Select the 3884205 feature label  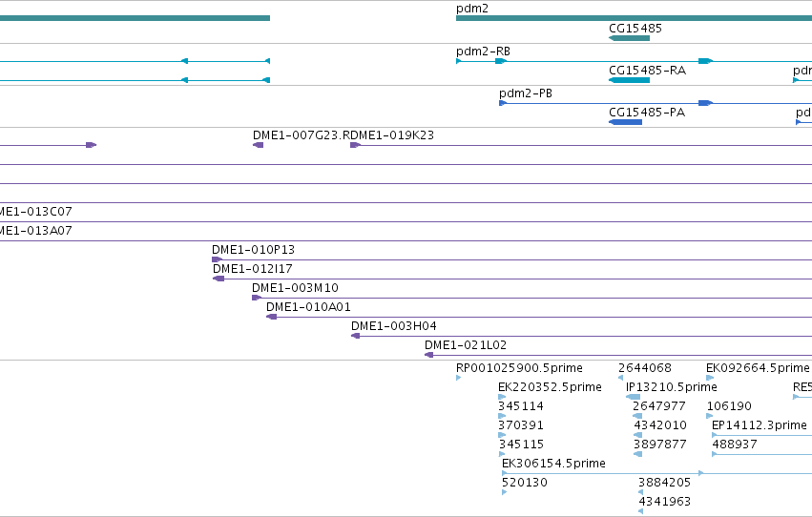tap(664, 483)
